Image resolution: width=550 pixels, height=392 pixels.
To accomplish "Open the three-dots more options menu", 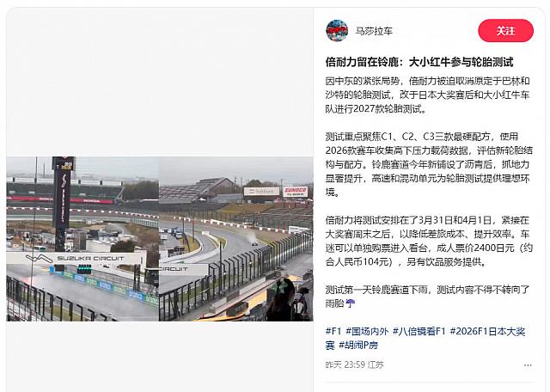I will 528,365.
